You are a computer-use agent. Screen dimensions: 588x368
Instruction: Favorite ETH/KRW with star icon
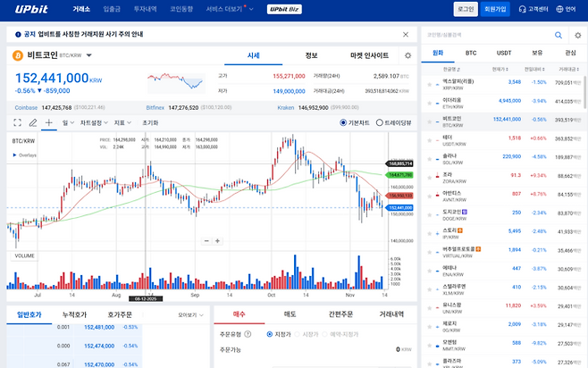[429, 103]
